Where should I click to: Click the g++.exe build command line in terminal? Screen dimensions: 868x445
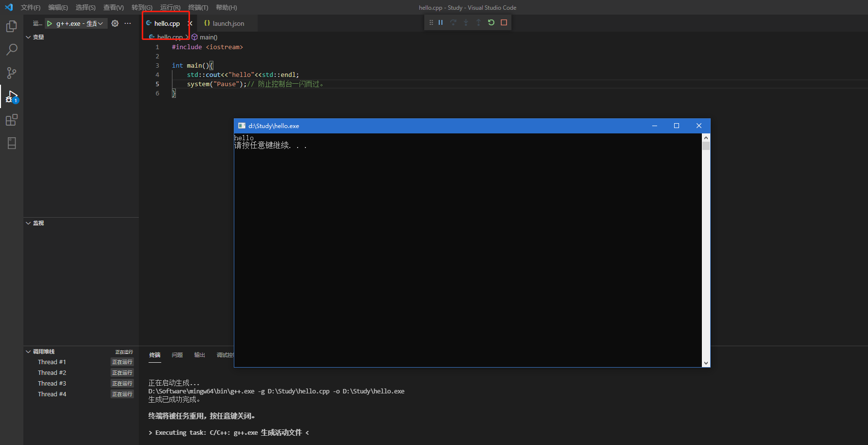point(276,391)
